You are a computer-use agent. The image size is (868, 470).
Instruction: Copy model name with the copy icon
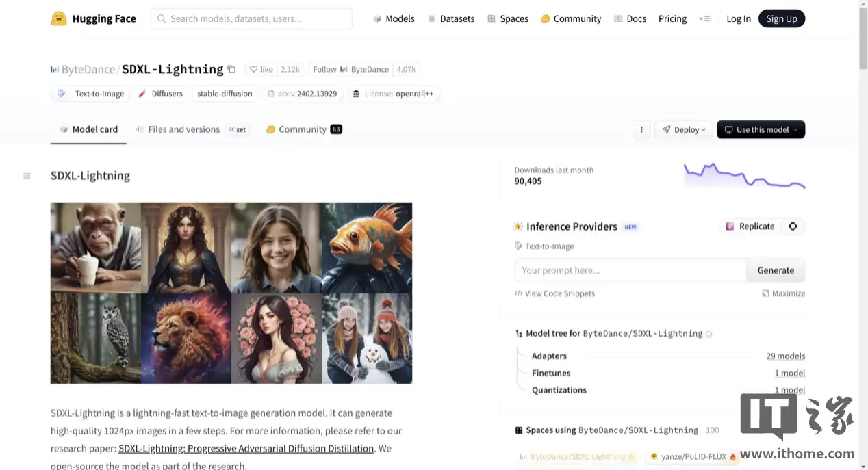pos(231,69)
